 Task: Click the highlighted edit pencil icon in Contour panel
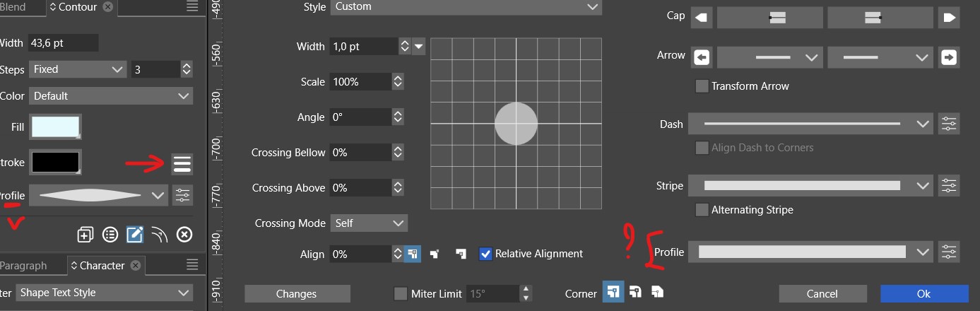(x=135, y=235)
